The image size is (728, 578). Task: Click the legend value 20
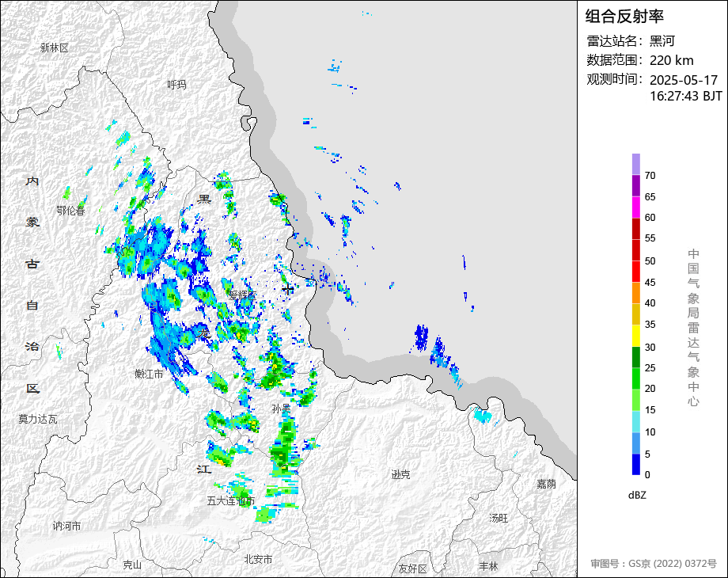click(x=650, y=389)
